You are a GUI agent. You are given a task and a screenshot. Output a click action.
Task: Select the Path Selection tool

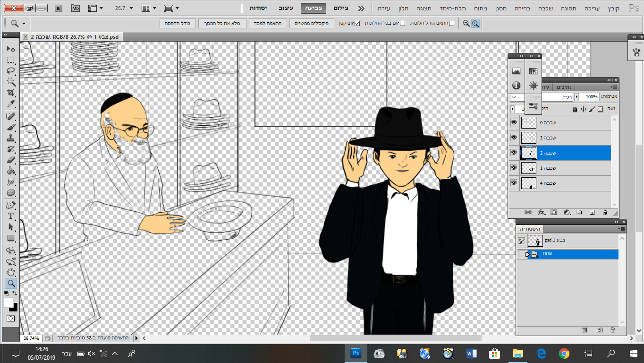pyautogui.click(x=11, y=227)
